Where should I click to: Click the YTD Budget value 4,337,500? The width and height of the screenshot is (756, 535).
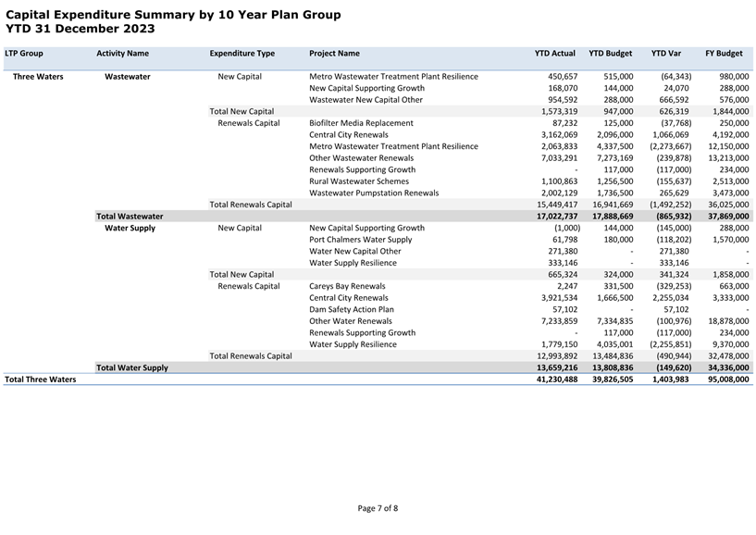click(x=614, y=146)
